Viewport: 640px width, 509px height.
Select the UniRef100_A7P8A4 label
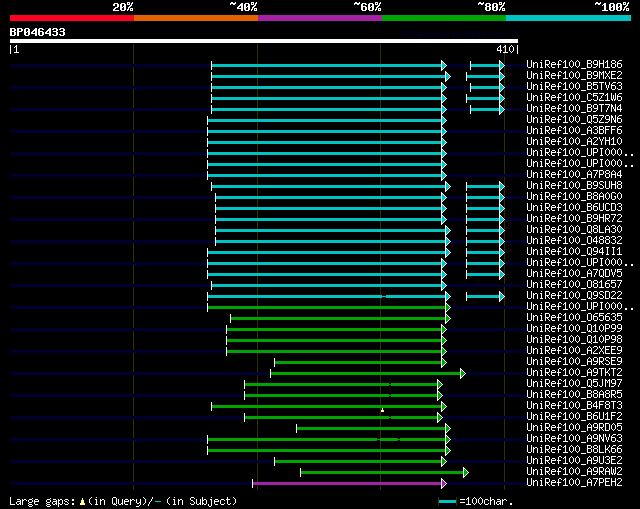coord(574,175)
